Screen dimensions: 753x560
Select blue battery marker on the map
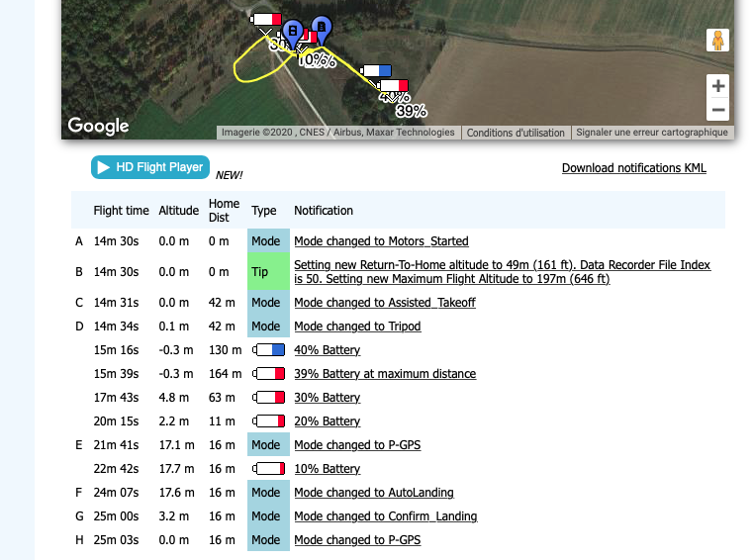tap(376, 71)
